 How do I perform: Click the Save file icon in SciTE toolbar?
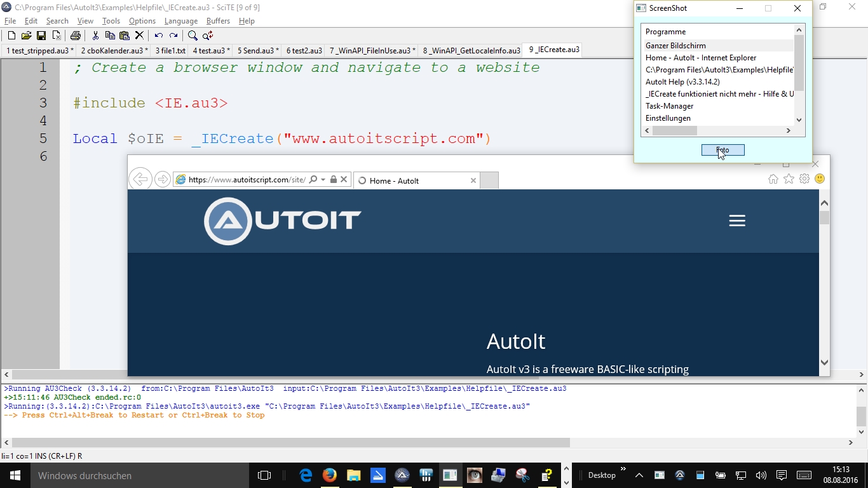[41, 36]
